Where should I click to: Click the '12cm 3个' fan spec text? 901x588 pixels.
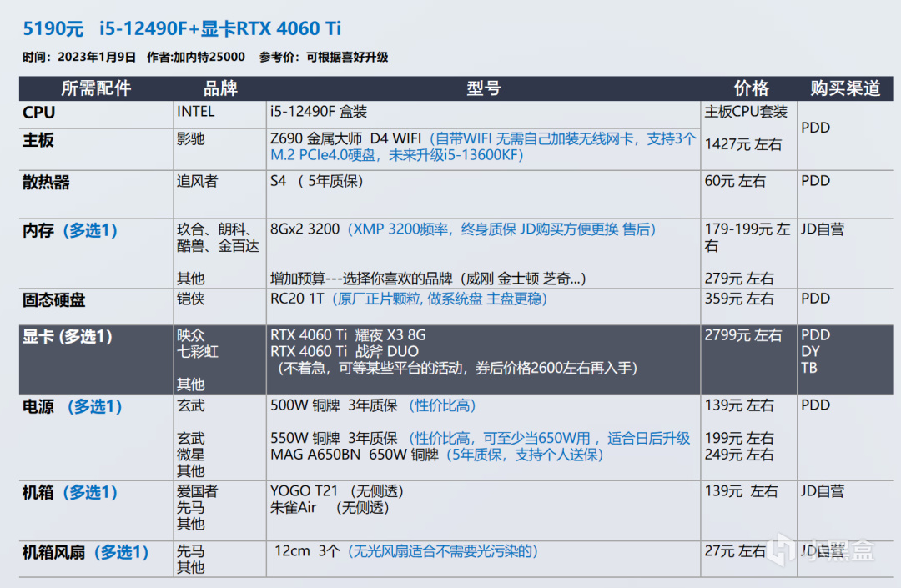307,551
